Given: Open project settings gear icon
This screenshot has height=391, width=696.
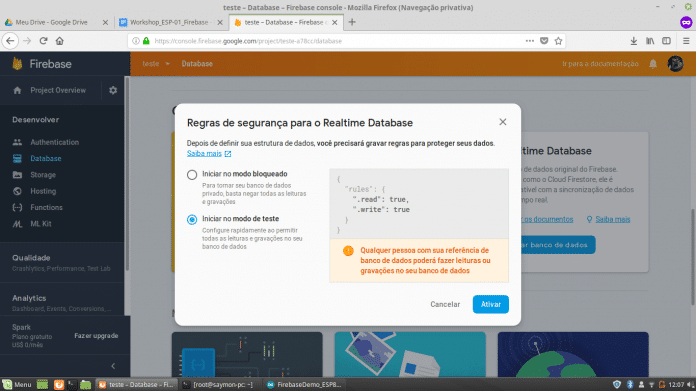Looking at the screenshot, I should [x=113, y=90].
